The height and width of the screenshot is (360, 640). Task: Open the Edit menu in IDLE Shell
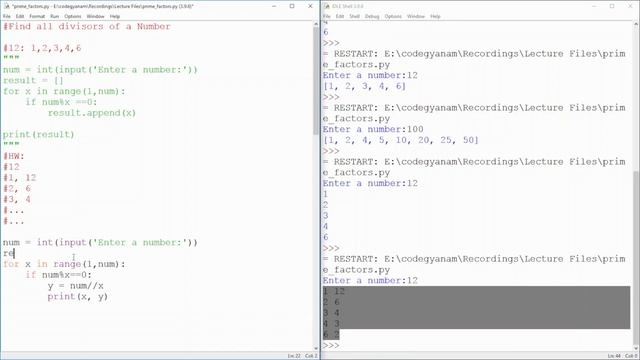click(x=340, y=16)
